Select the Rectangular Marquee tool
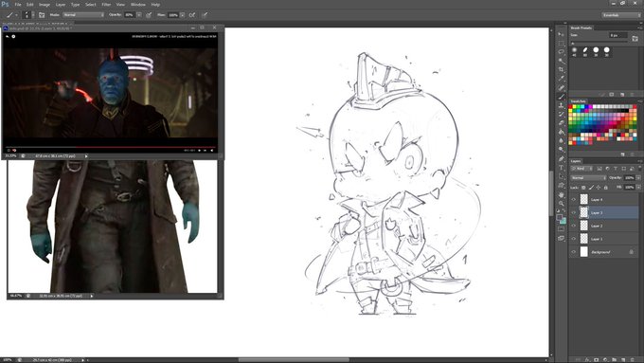The image size is (644, 363). [561, 44]
